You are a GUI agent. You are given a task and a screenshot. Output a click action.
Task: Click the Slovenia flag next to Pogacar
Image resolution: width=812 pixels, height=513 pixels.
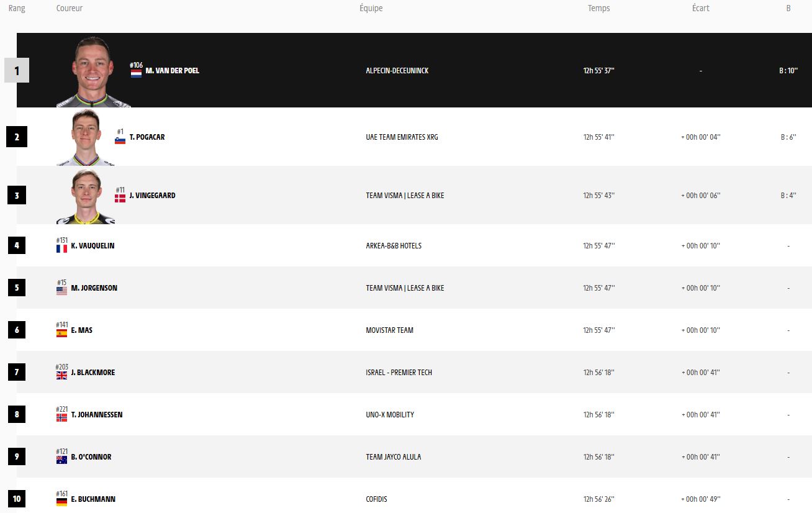(120, 140)
